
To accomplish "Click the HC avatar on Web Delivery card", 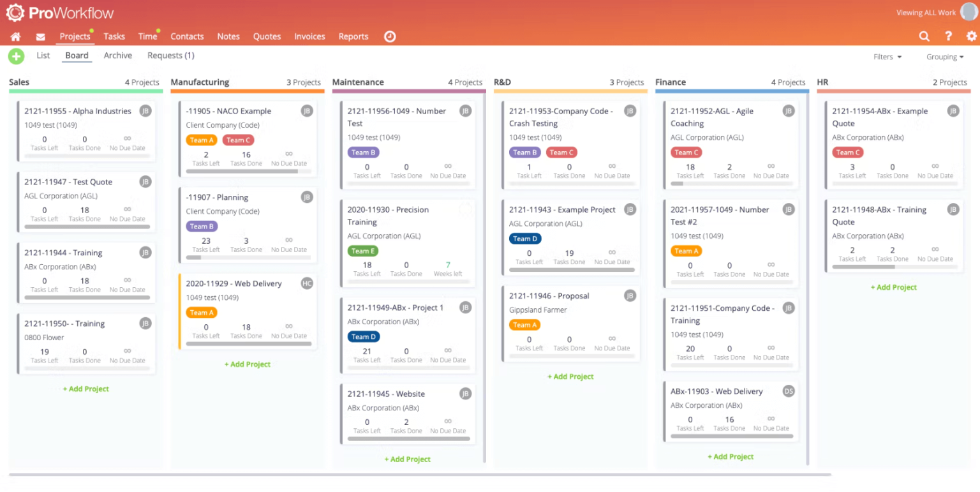I will pos(307,283).
